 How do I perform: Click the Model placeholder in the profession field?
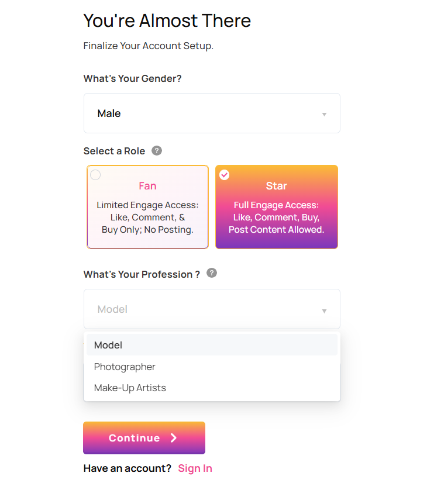click(x=112, y=309)
